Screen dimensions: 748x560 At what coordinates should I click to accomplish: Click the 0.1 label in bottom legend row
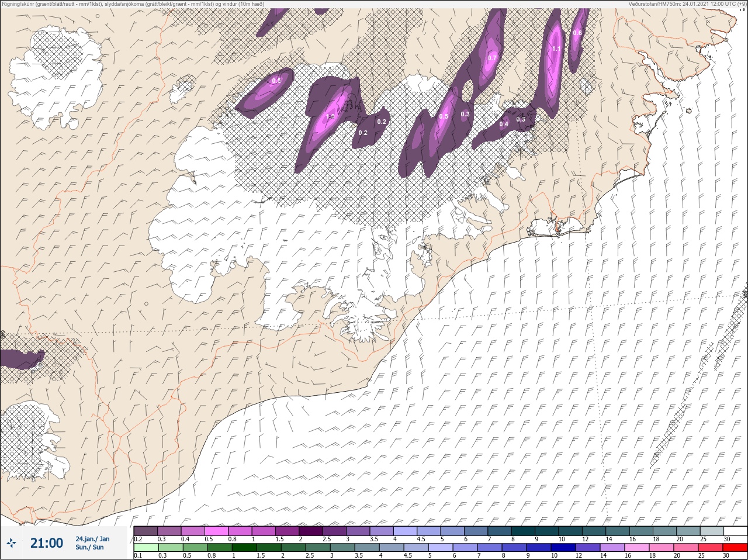pyautogui.click(x=138, y=556)
